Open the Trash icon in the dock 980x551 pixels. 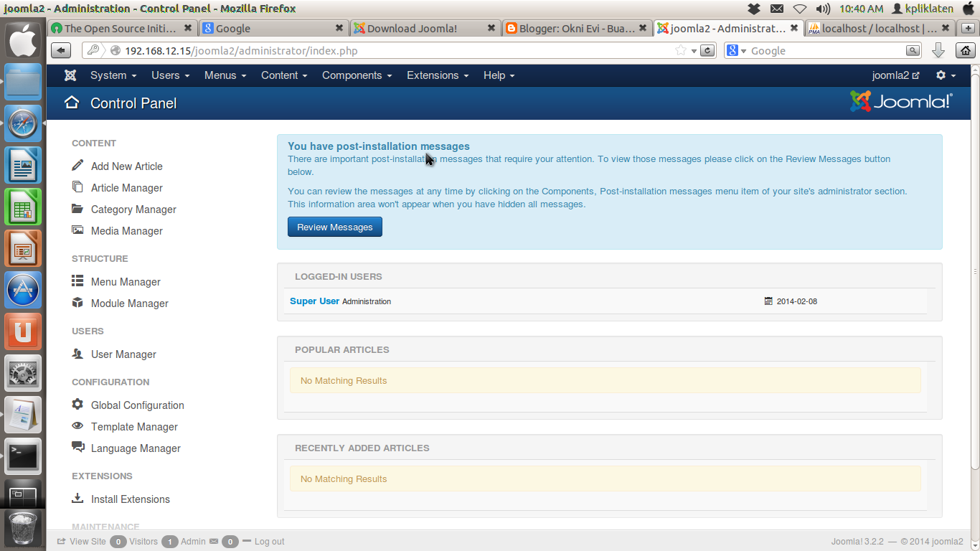[x=23, y=527]
